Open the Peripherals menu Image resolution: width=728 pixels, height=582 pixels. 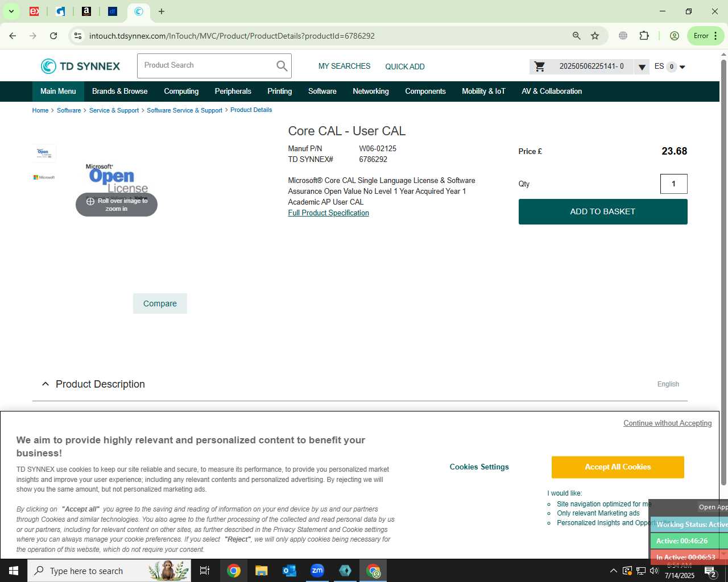[233, 92]
